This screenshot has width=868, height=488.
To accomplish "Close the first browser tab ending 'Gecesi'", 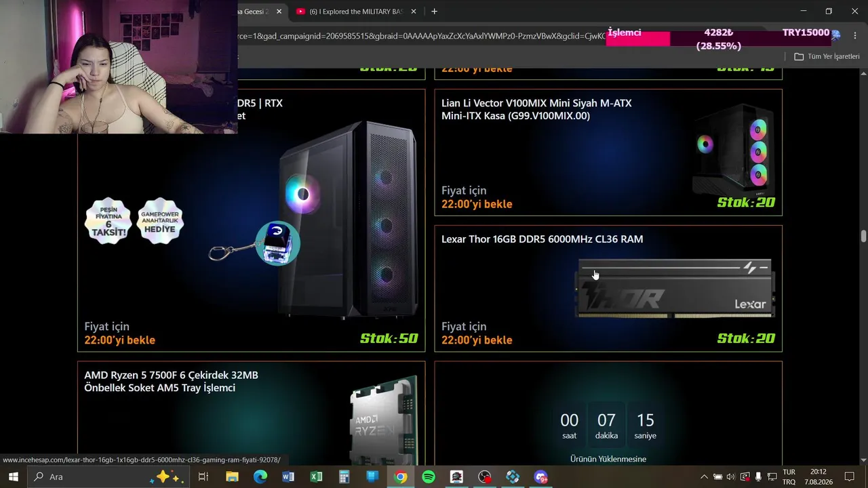I will 279,12.
